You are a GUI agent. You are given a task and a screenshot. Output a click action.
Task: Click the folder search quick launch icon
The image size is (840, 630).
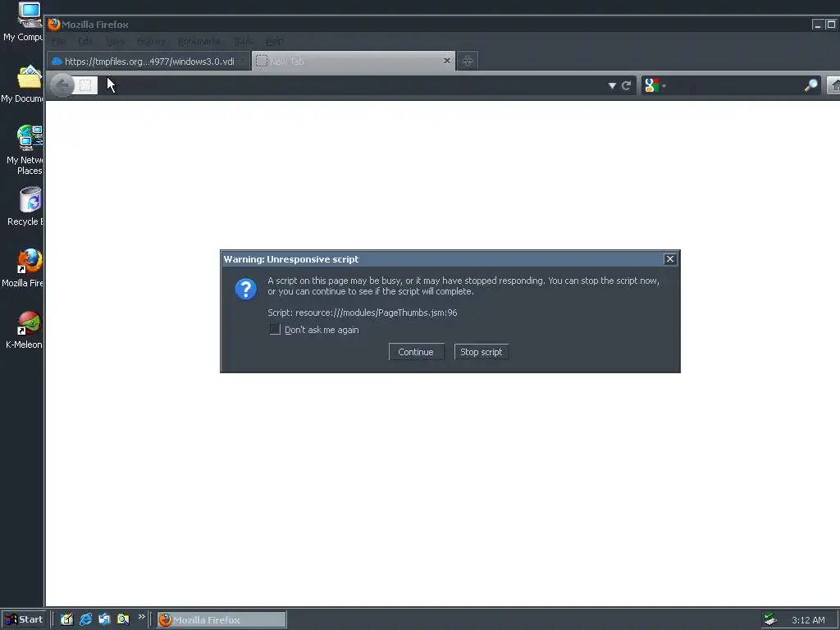(123, 619)
